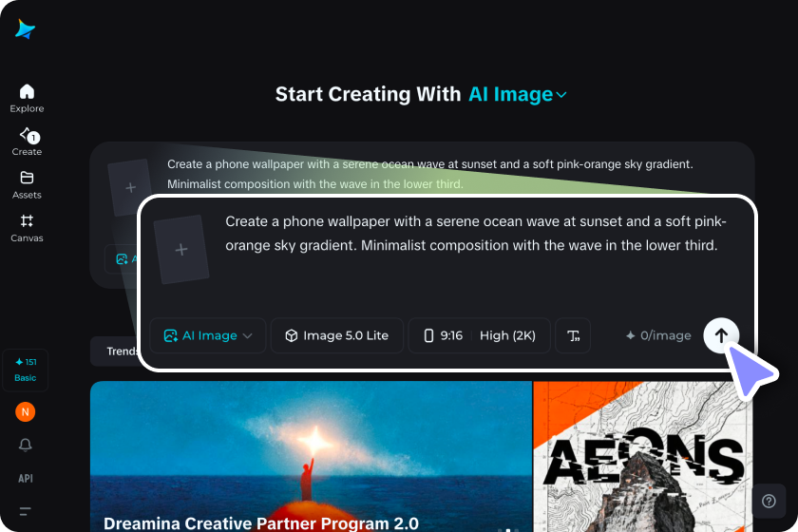Screen dimensions: 798x532
Task: Open the Explore home page
Action: coord(27,98)
